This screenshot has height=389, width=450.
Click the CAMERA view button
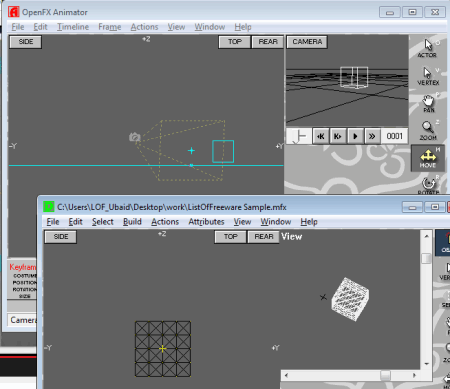point(307,42)
